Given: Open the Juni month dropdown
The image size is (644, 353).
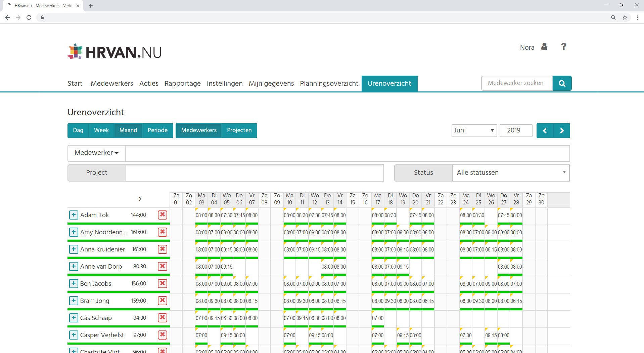Looking at the screenshot, I should [x=474, y=130].
